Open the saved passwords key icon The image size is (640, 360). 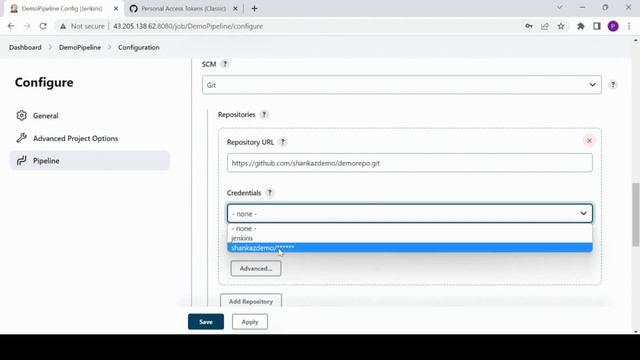pyautogui.click(x=529, y=26)
